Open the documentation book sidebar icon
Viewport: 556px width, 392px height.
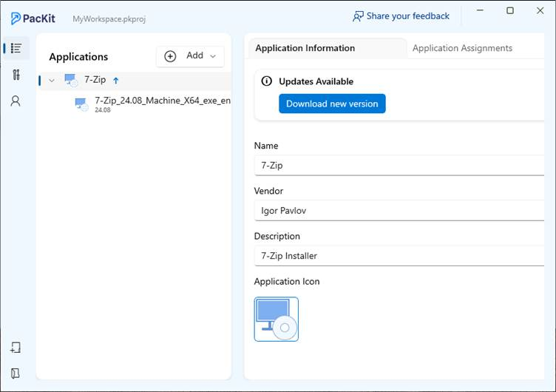coord(16,374)
